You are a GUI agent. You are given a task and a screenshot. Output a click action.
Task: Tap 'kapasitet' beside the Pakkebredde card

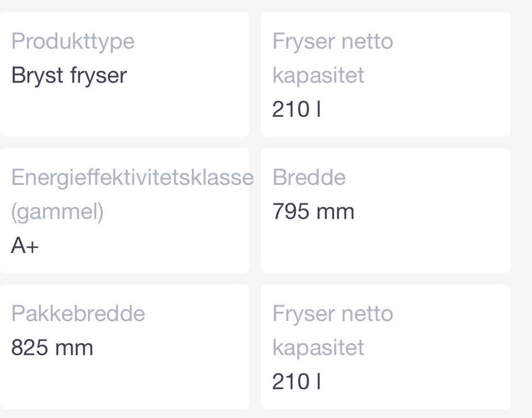click(x=318, y=348)
